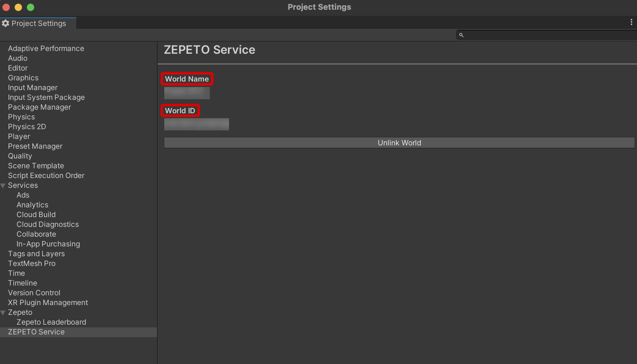Open Preset Manager settings
This screenshot has height=364, width=637.
pyautogui.click(x=35, y=146)
